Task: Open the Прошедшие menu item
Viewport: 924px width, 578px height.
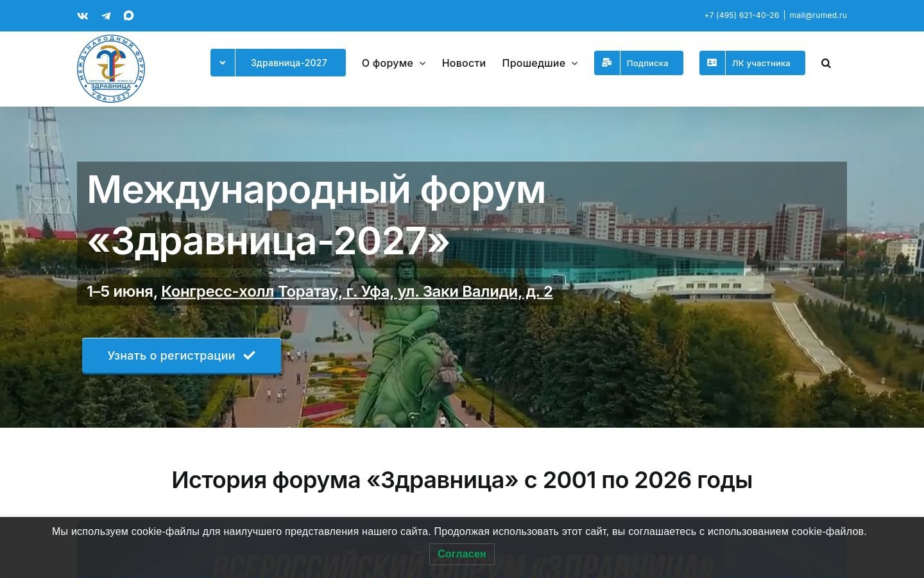Action: (534, 63)
